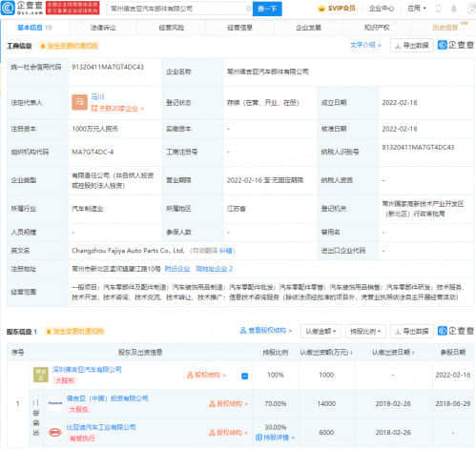Screen dimensions: 476x449
Task: Click the orange alert tag beside 股东信息
Action: 75,332
